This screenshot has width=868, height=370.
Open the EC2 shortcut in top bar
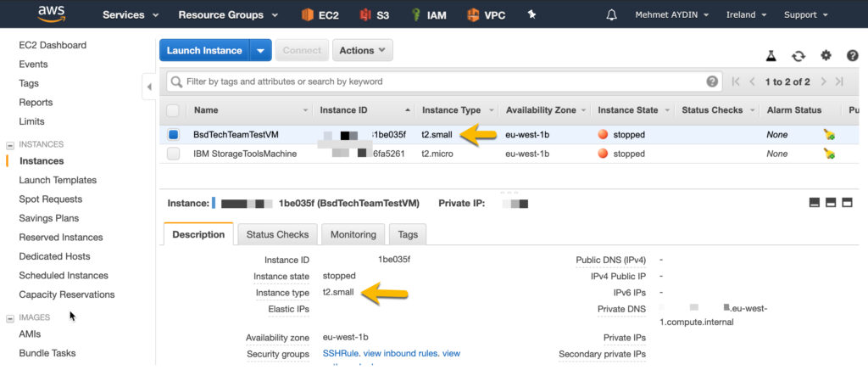point(320,15)
